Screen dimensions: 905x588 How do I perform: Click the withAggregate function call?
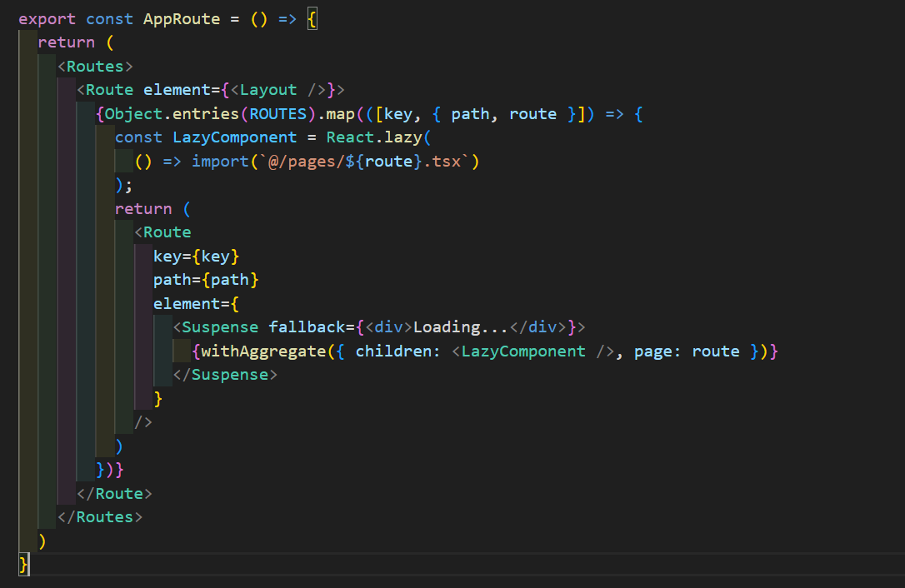264,351
